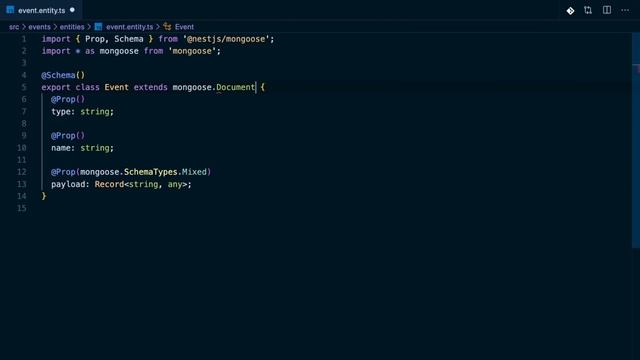Click 'SchemaTypes' on line 12

151,172
